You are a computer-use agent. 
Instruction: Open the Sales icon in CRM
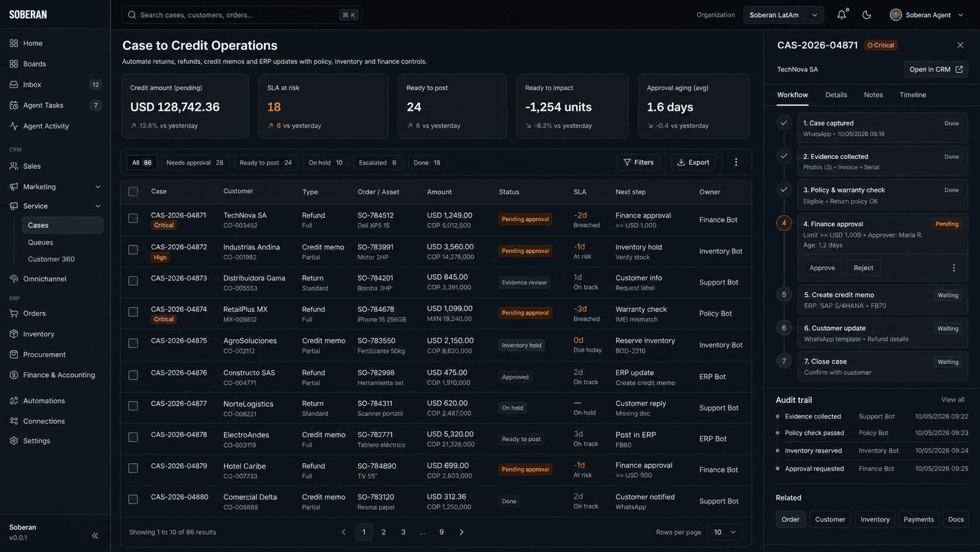[x=13, y=167]
